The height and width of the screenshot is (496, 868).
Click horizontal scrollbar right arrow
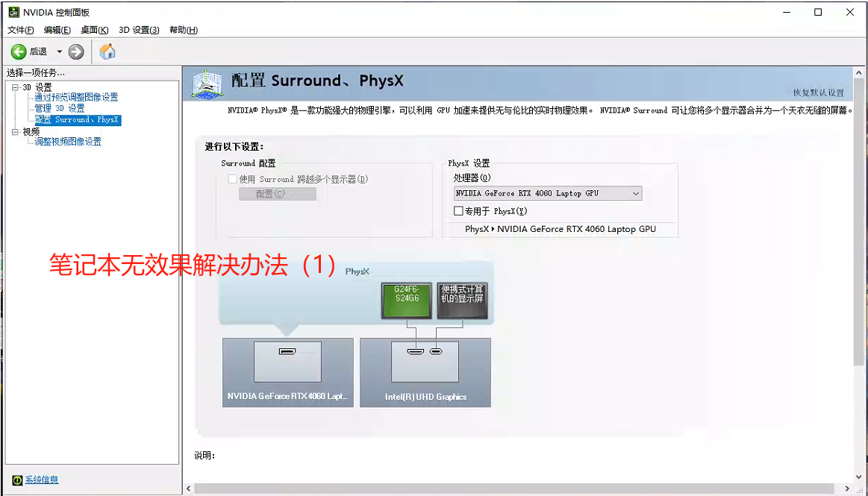pos(847,489)
